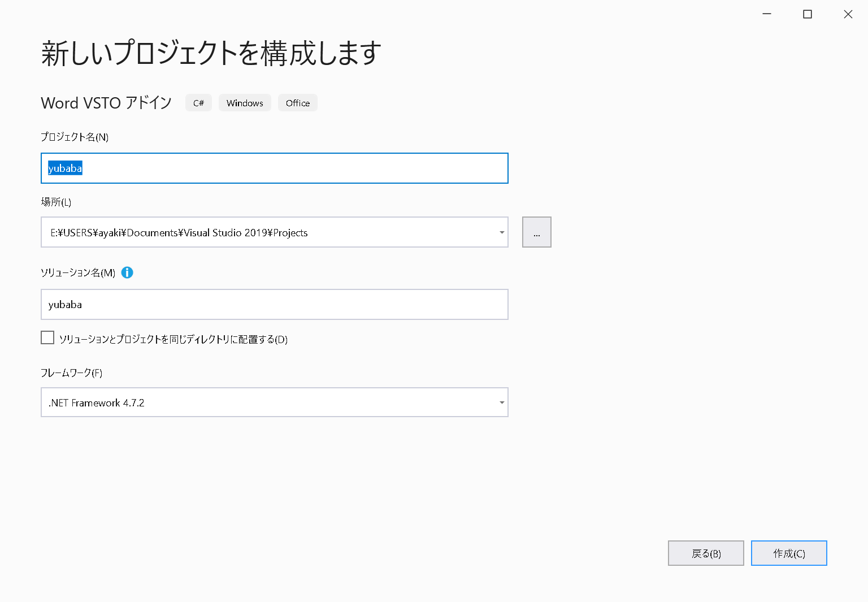Viewport: 868px width, 602px height.
Task: Browse for location with the ellipsis button
Action: 537,232
